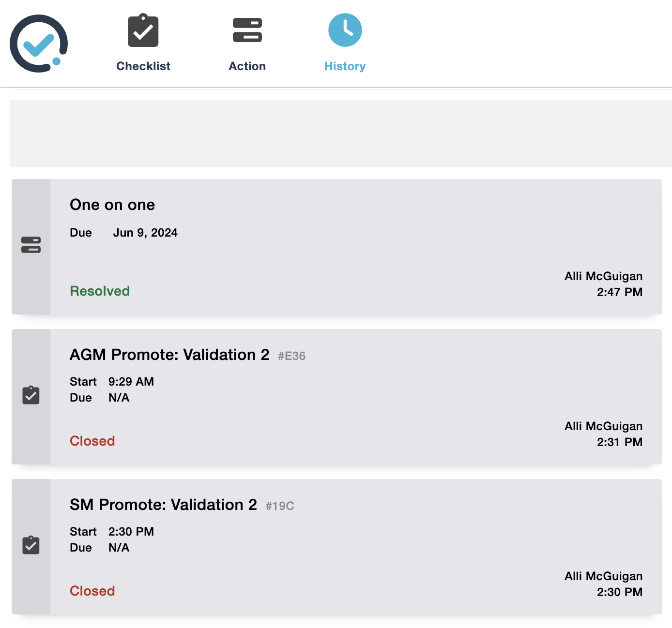This screenshot has width=672, height=628.
Task: Click Closed status on AGM Promote card
Action: [x=92, y=441]
